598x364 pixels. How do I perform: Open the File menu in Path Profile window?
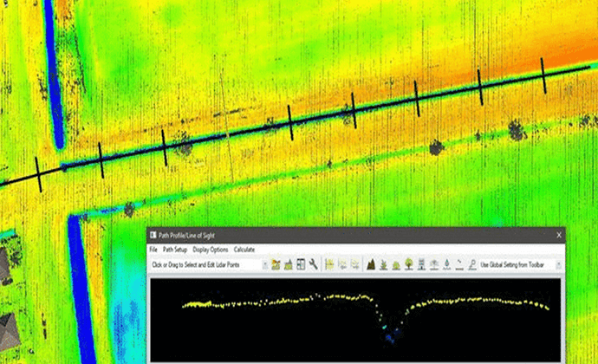point(153,250)
